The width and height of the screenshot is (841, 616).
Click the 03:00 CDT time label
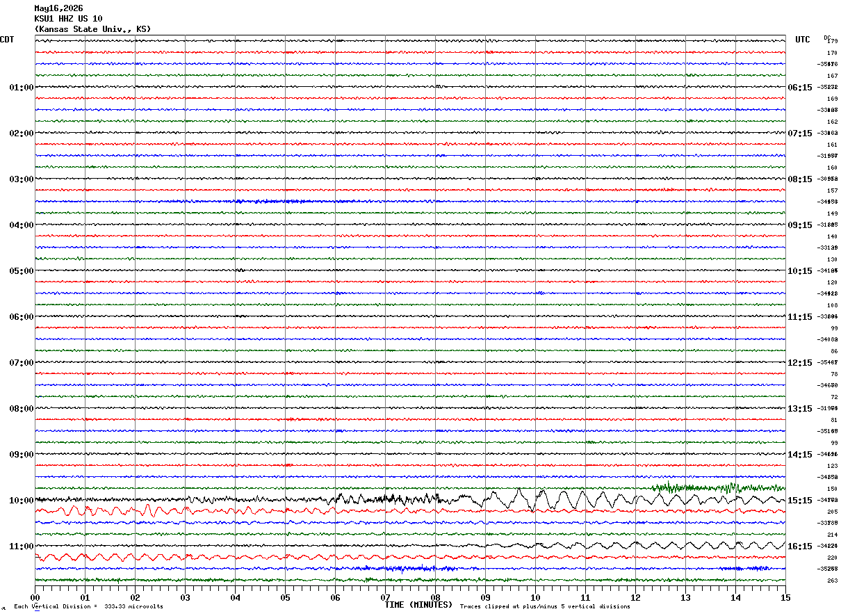21,179
